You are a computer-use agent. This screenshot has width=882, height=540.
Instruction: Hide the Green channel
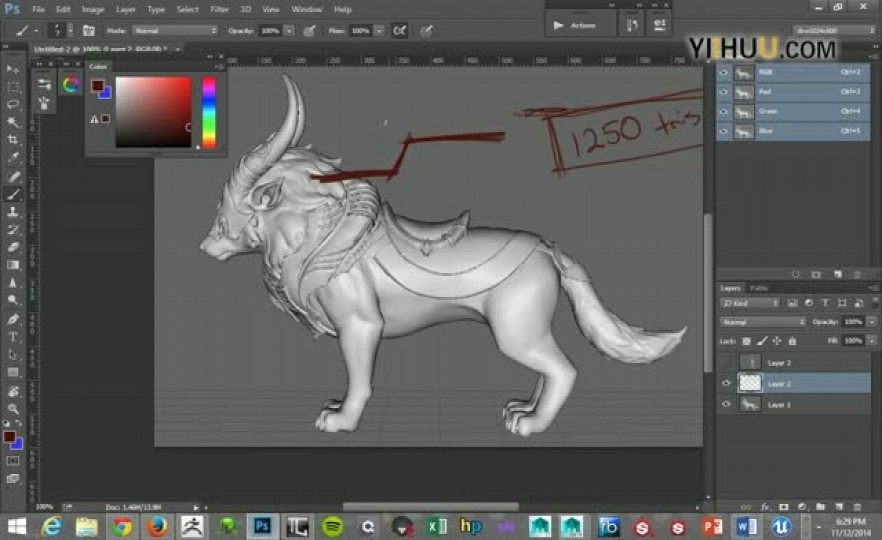pos(724,112)
